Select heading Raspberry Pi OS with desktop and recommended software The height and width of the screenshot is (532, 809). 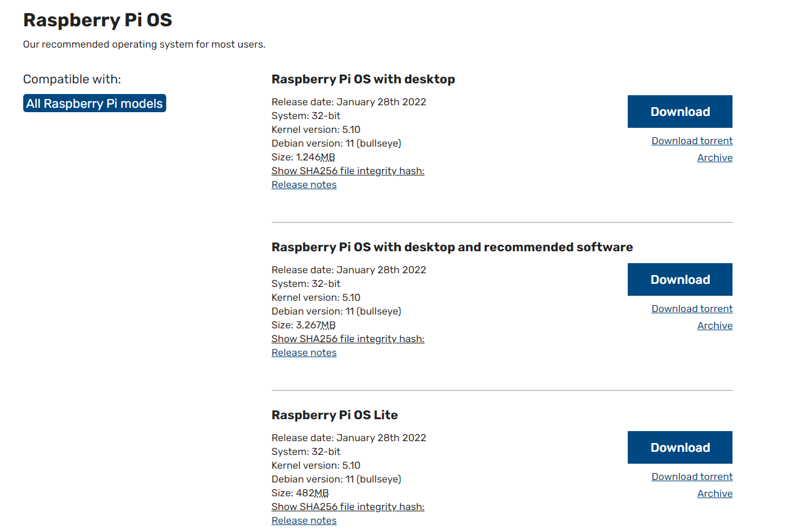[x=452, y=248]
